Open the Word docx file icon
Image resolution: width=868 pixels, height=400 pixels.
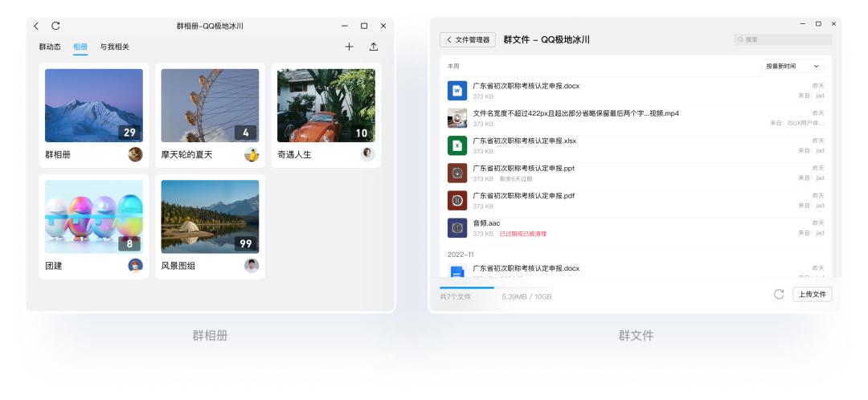pos(457,91)
